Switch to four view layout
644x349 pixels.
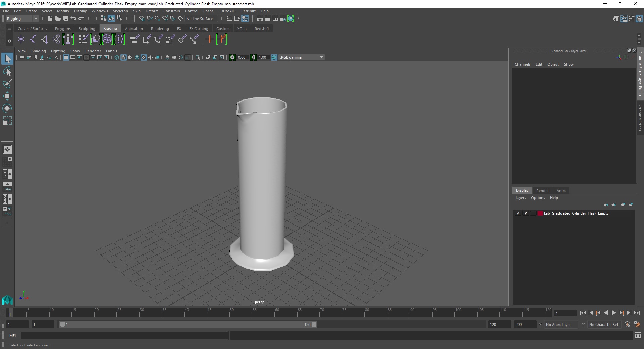(7, 162)
